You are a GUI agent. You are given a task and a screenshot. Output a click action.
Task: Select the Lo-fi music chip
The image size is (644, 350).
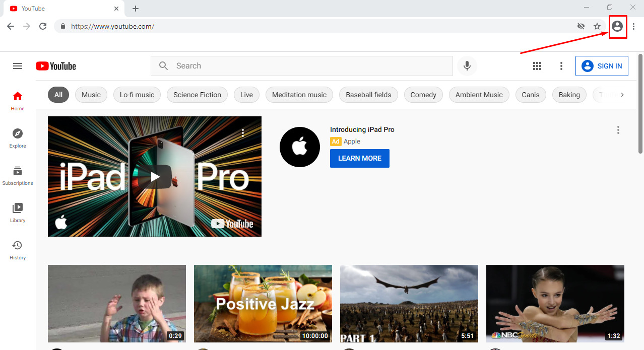click(137, 95)
